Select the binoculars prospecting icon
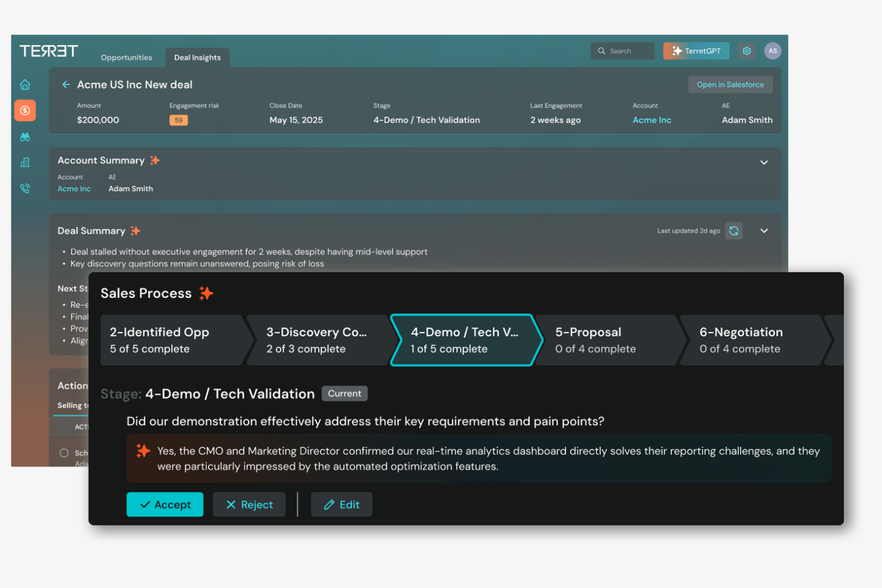The width and height of the screenshot is (882, 588). click(x=25, y=136)
